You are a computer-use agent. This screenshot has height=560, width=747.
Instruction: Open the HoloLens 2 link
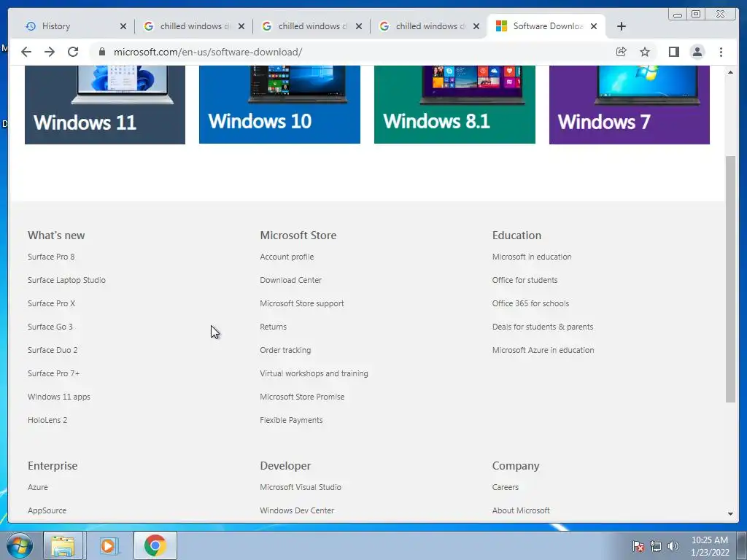47,420
